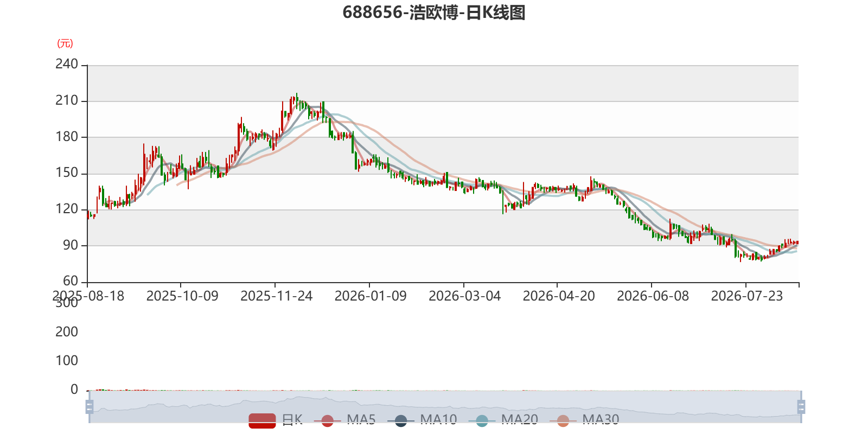The height and width of the screenshot is (434, 868).
Task: Hide the MA10 line using its legend text
Action: pos(438,419)
